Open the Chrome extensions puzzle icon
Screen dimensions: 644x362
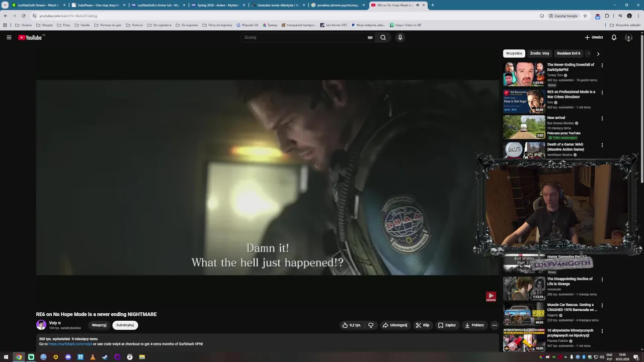pyautogui.click(x=607, y=16)
